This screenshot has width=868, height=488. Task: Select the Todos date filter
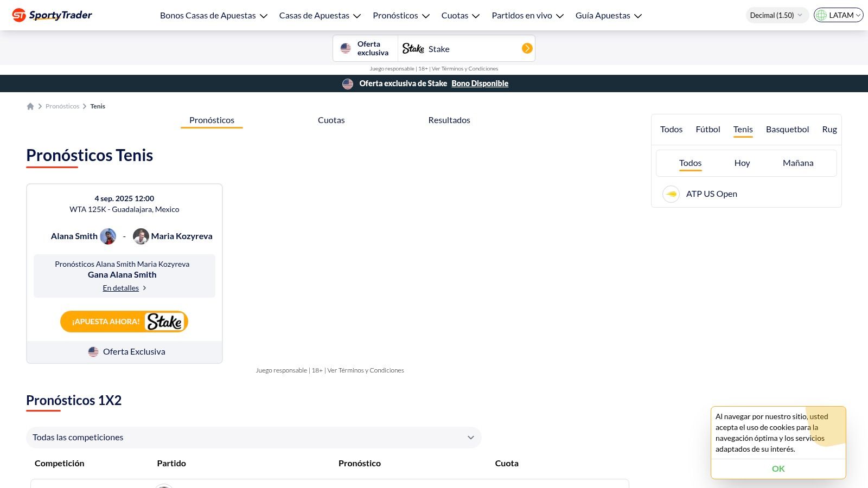click(690, 163)
